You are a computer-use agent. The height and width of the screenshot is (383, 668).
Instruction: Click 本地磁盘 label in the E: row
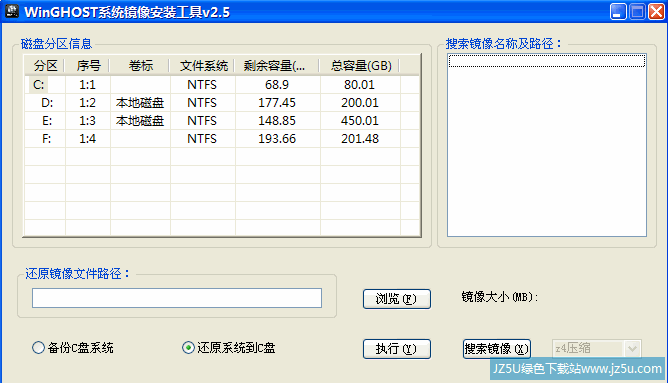click(x=140, y=121)
